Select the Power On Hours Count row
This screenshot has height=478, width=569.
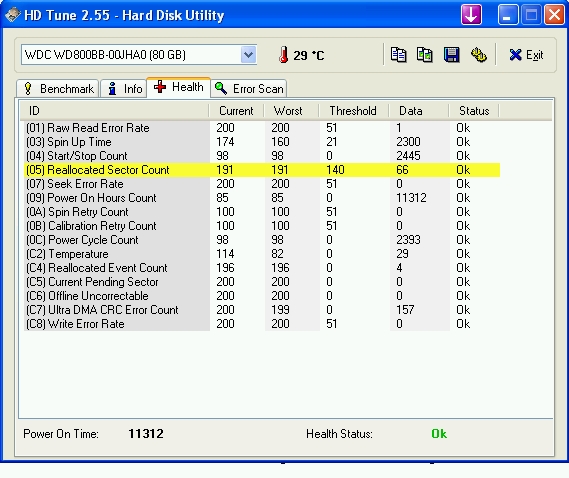click(x=262, y=198)
